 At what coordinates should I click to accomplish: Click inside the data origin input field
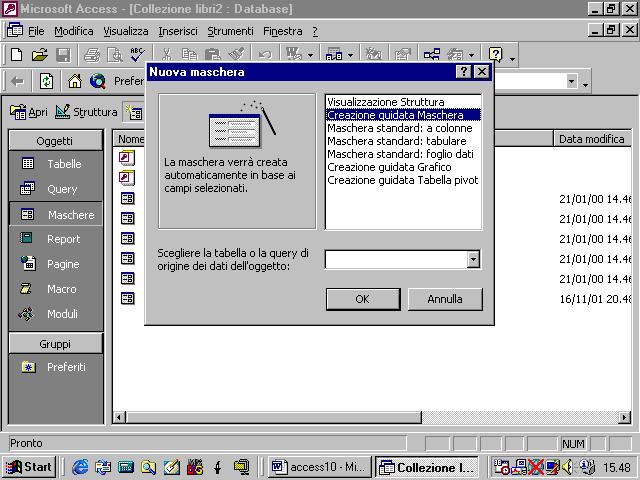396,259
